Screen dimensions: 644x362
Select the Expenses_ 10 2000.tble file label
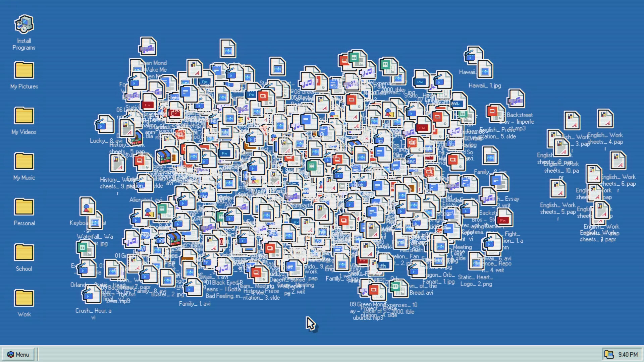click(x=400, y=308)
